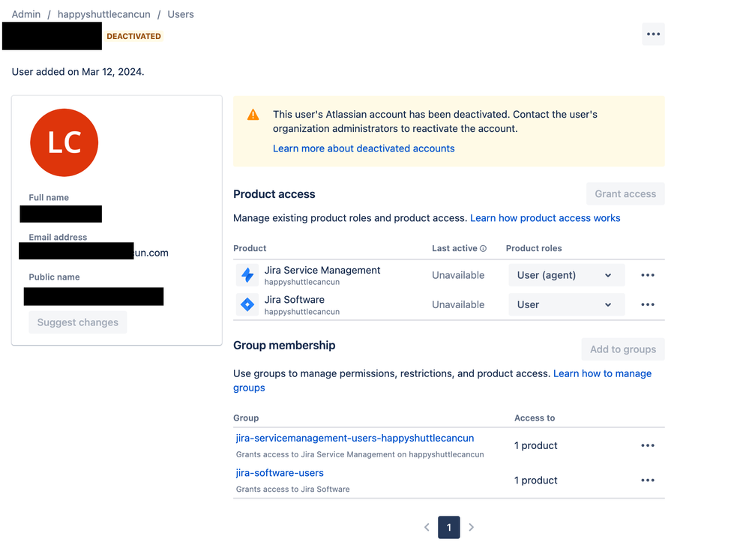Click 'Grants access to Jira Software' description
The image size is (749, 560).
click(293, 490)
